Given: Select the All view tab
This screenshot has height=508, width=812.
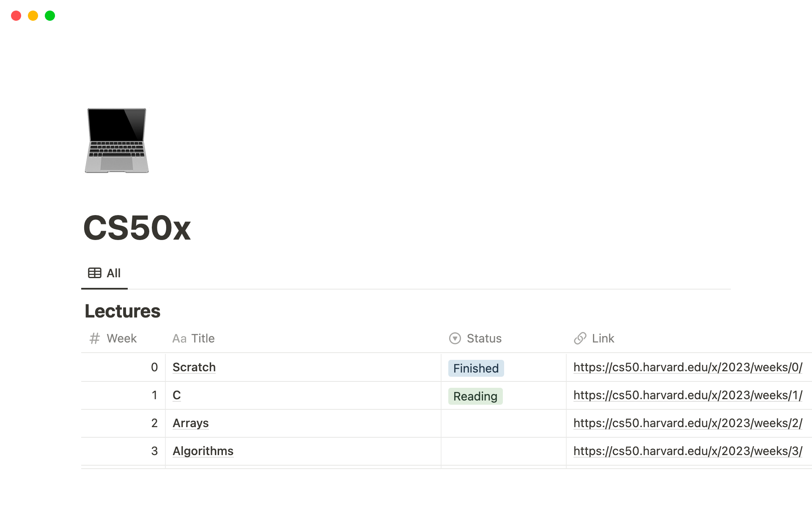Looking at the screenshot, I should [113, 273].
